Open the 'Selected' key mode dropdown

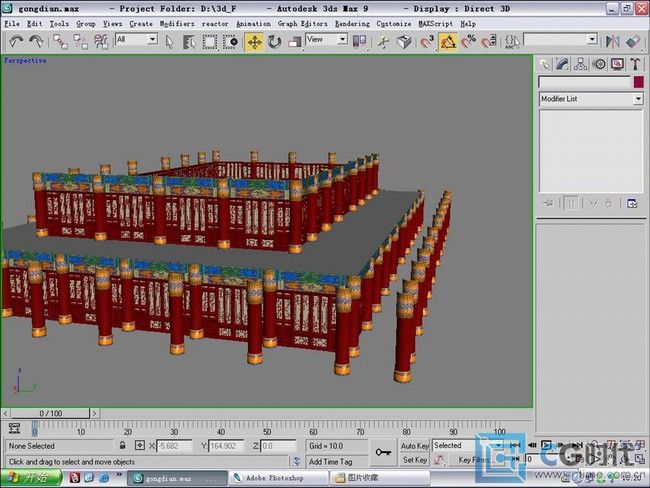(x=498, y=445)
